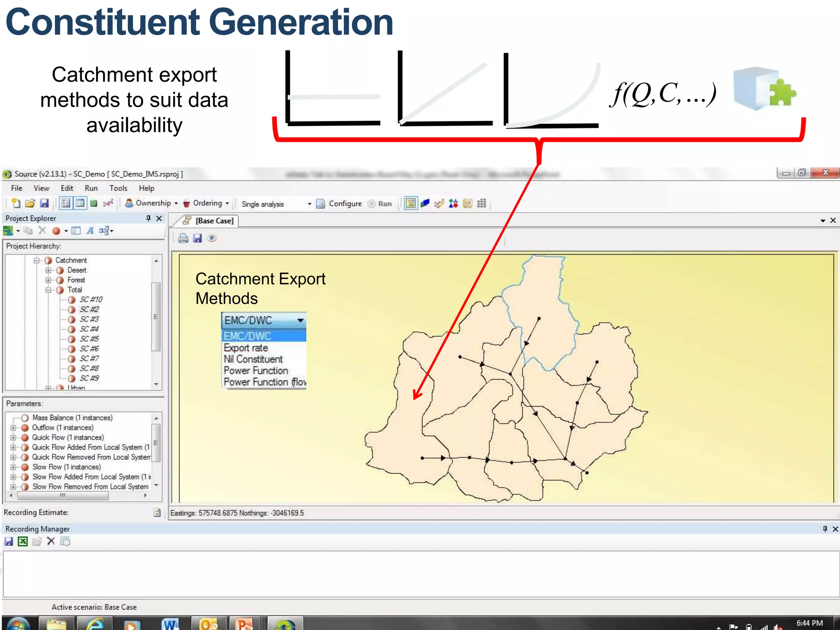Expand the Forest tree node
Viewport: 840px width, 630px height.
(48, 280)
